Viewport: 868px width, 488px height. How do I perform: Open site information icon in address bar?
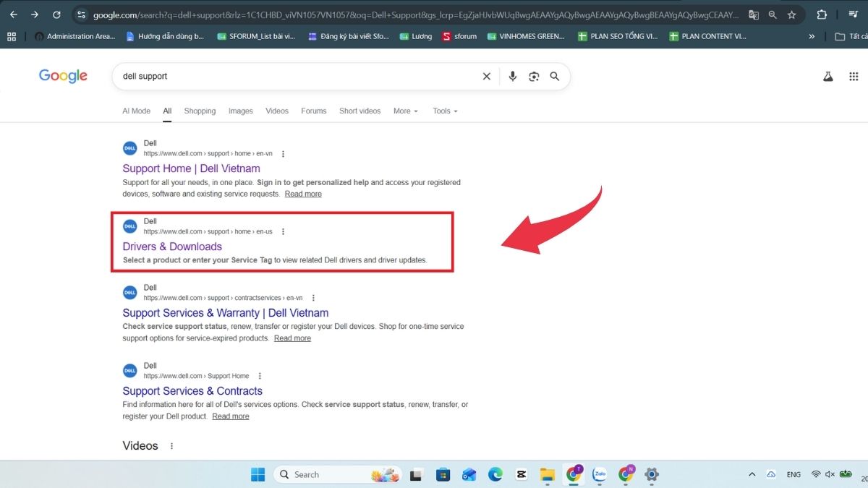click(x=81, y=14)
